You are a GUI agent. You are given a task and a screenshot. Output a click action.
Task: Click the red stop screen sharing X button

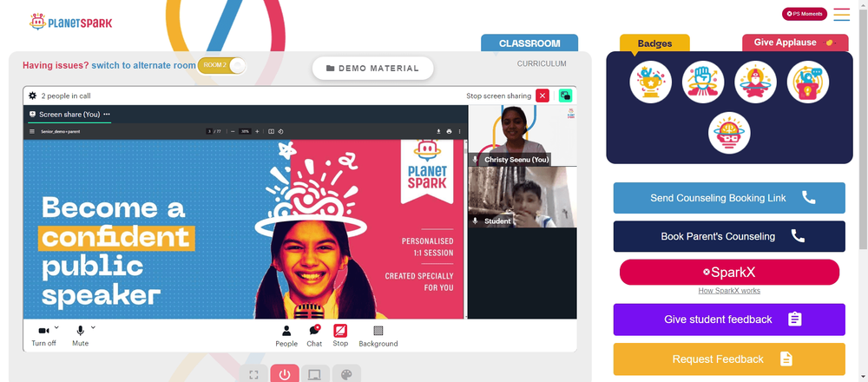click(x=542, y=95)
